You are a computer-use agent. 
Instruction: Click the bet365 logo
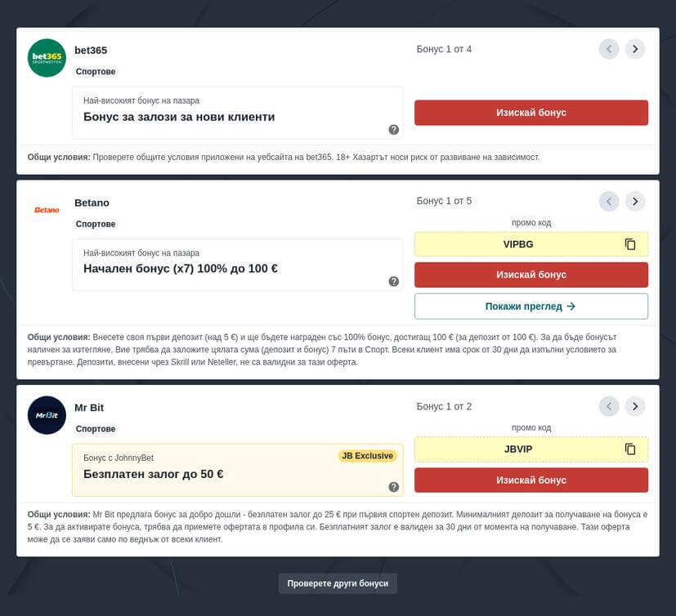(47, 58)
